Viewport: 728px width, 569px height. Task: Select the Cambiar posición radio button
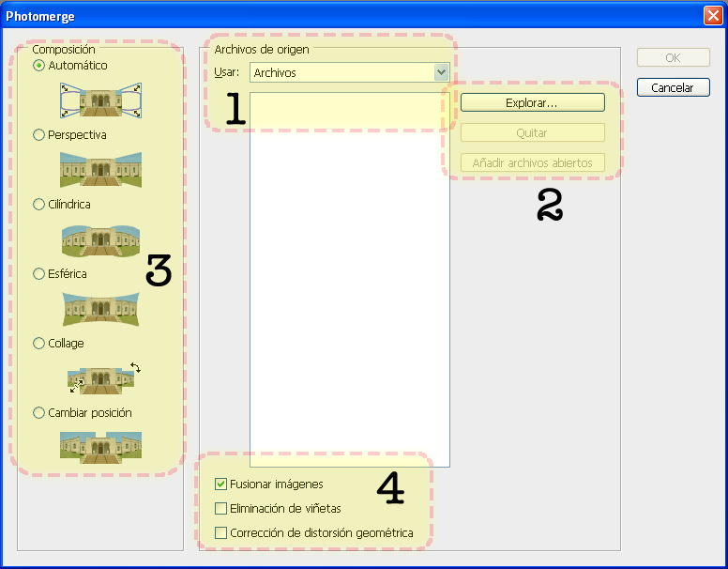pyautogui.click(x=39, y=413)
